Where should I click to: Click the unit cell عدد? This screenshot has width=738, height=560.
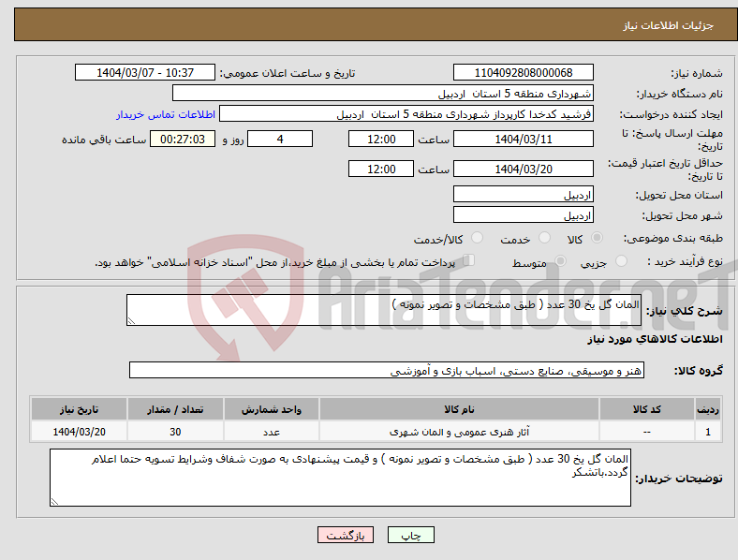coord(272,431)
